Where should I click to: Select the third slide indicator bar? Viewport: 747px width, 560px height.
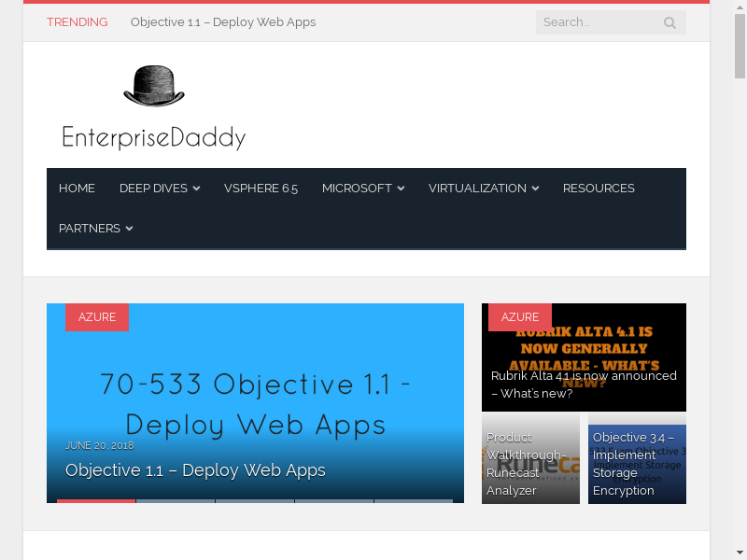[x=255, y=501]
